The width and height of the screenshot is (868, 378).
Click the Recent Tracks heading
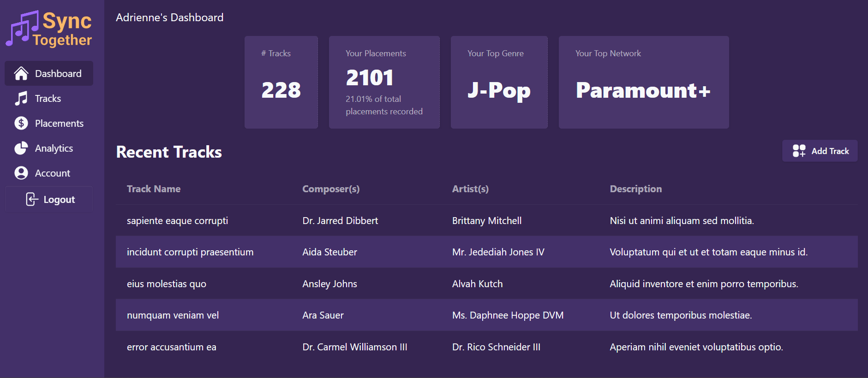169,152
